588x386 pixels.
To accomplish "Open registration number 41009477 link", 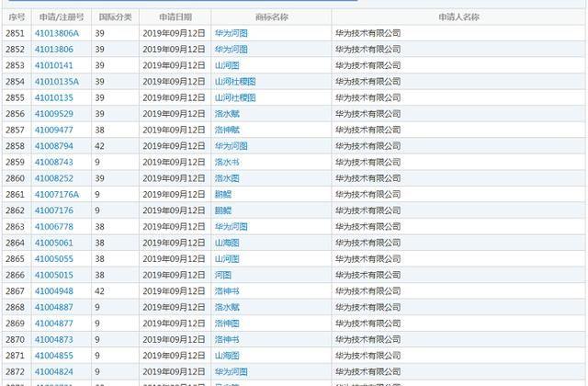I will point(53,131).
